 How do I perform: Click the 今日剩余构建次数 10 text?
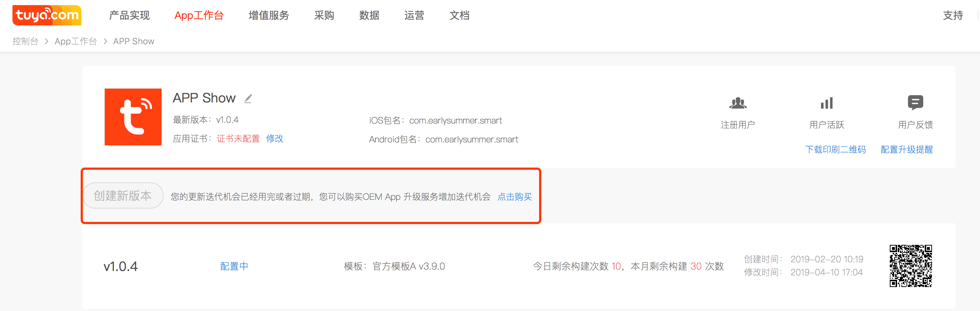[x=577, y=267]
